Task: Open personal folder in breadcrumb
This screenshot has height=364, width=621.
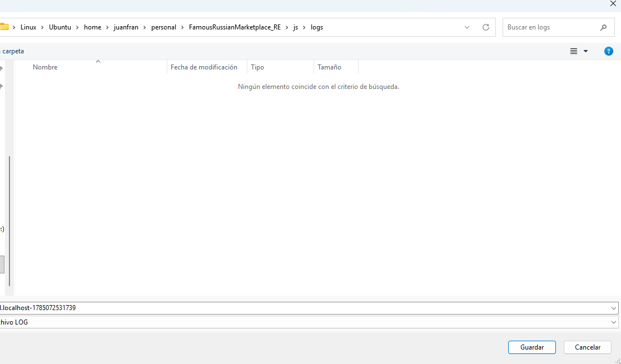Action: click(x=163, y=27)
